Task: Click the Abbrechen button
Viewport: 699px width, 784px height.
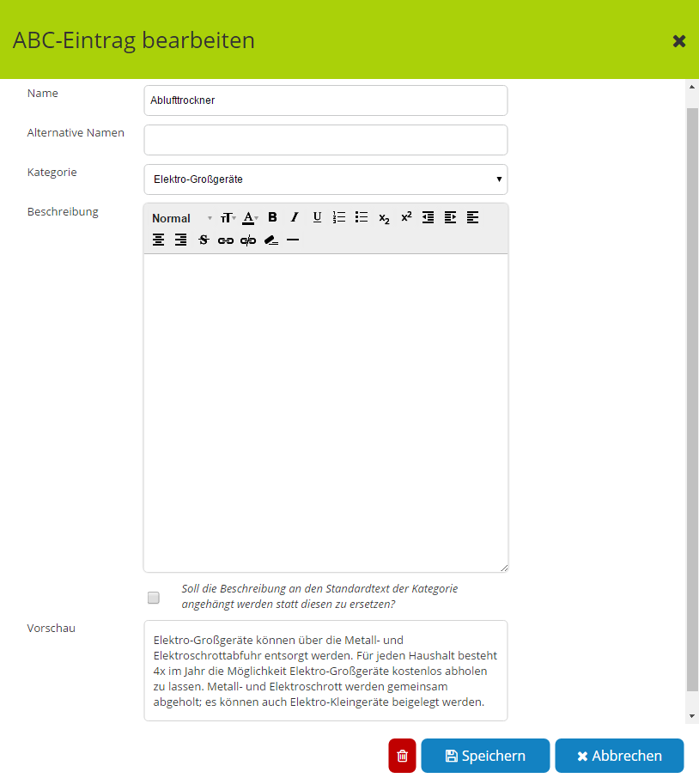Action: click(619, 756)
